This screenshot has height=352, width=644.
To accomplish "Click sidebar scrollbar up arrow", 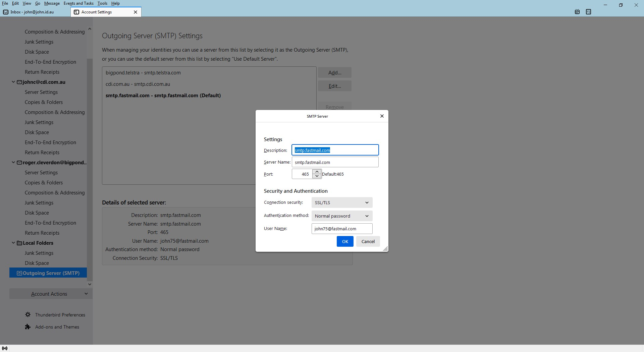I will click(x=90, y=29).
